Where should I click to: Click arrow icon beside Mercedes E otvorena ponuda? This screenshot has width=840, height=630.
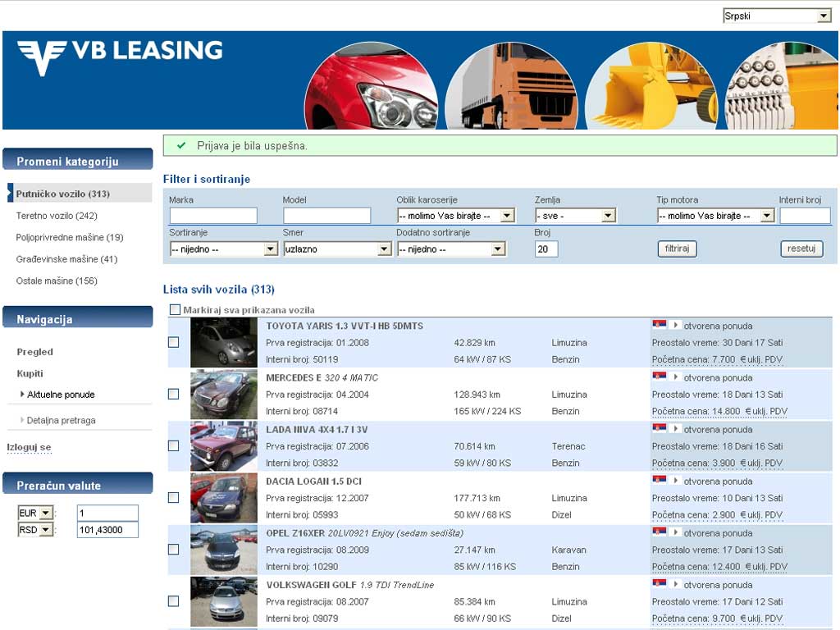pos(676,377)
